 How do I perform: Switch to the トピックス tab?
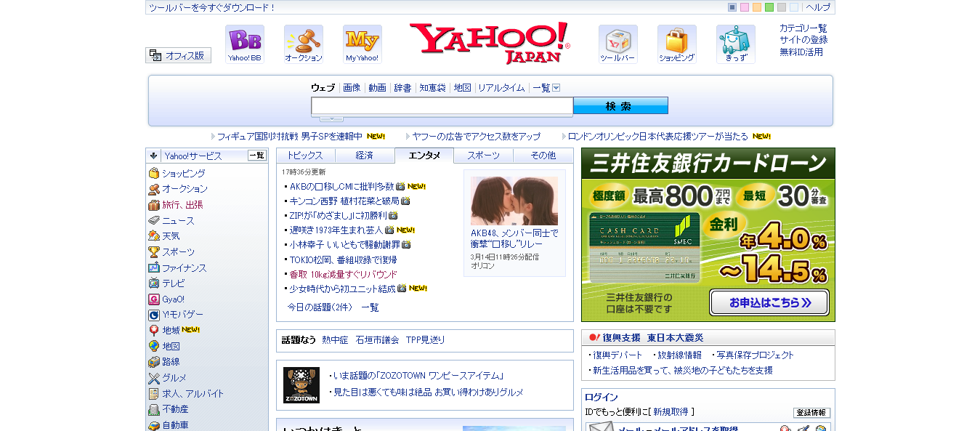pyautogui.click(x=305, y=156)
